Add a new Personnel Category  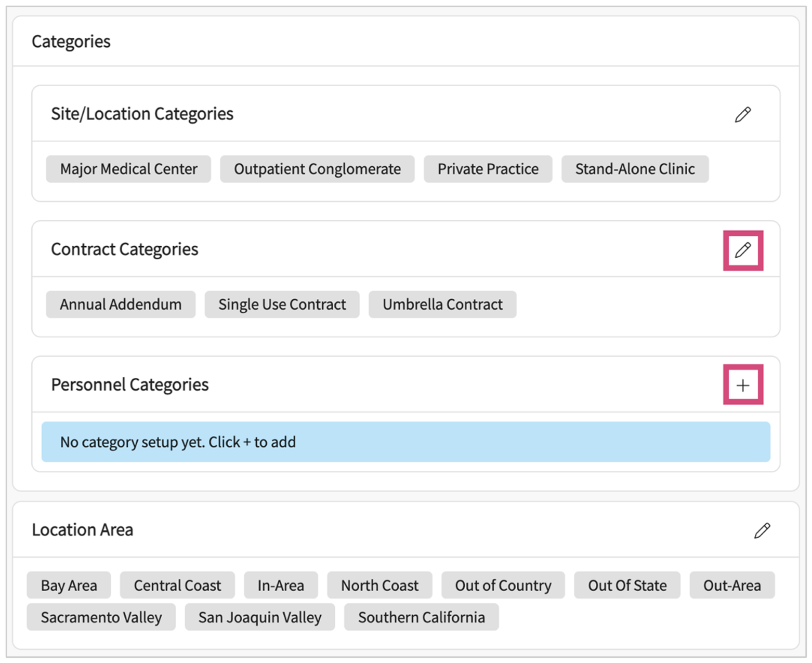pos(742,385)
